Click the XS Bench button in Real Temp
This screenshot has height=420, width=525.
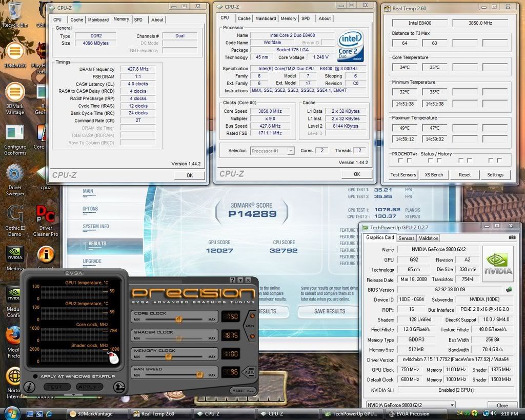434,174
